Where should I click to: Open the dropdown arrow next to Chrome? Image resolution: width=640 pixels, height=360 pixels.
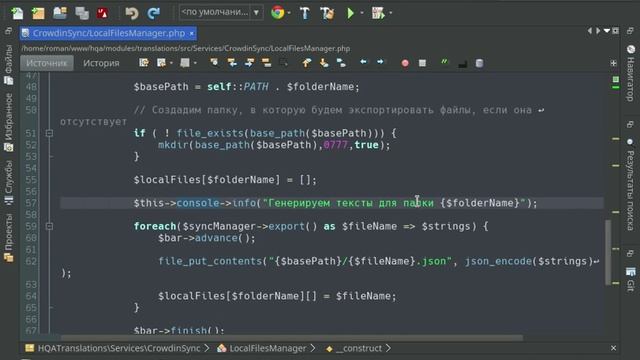click(289, 13)
